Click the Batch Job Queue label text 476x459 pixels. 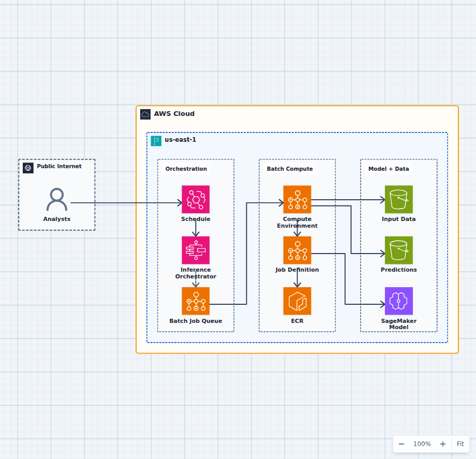[196, 321]
